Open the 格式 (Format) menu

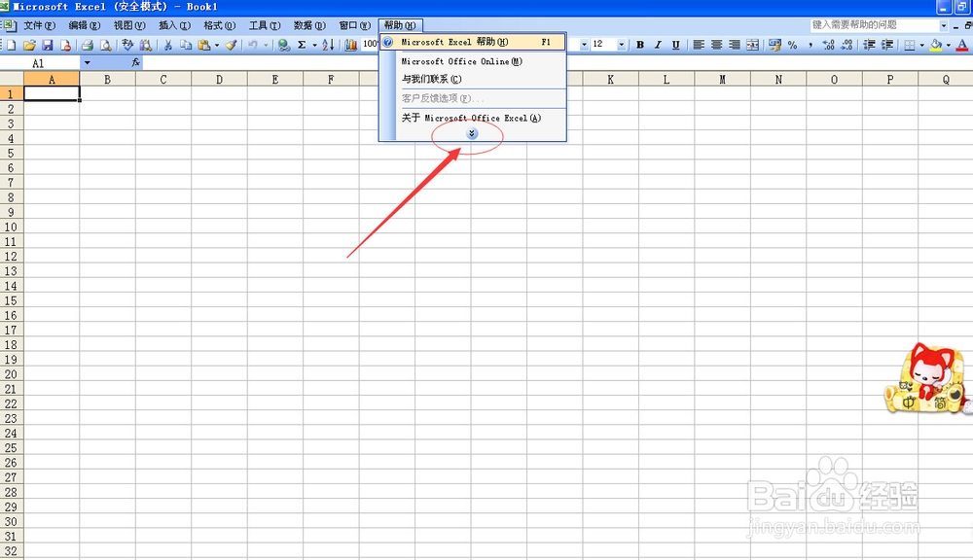(220, 25)
